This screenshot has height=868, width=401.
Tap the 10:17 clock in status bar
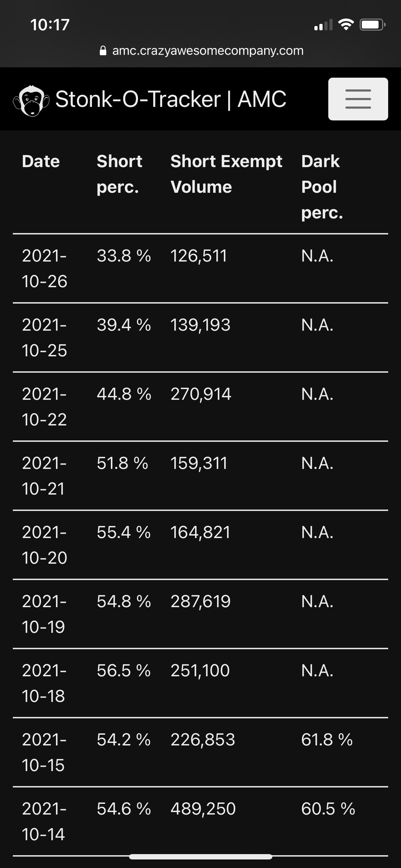click(x=50, y=25)
